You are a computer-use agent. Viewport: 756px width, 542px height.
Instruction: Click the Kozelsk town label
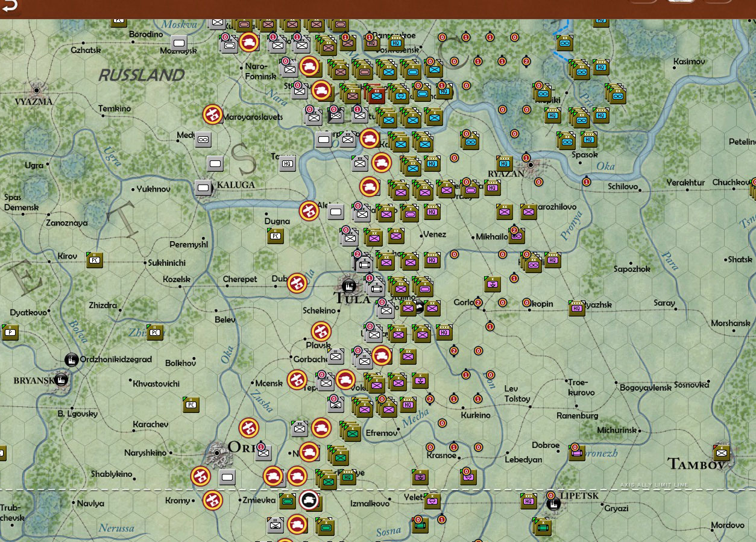coord(177,279)
